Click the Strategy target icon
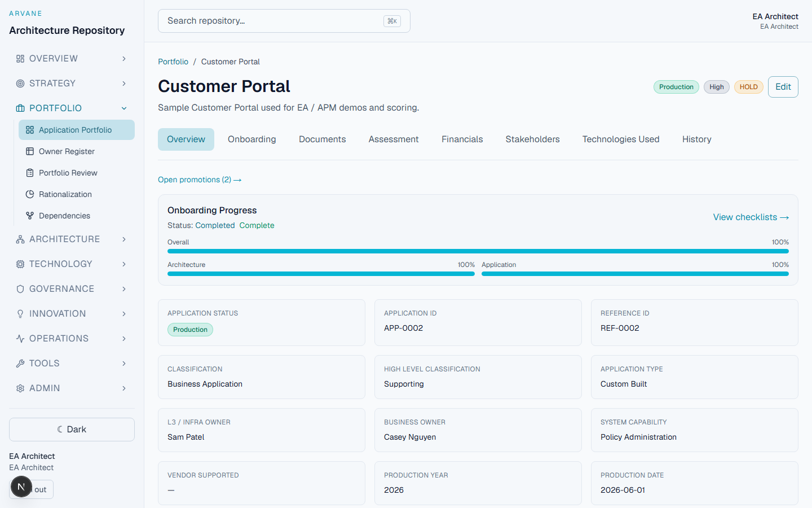 (20, 84)
